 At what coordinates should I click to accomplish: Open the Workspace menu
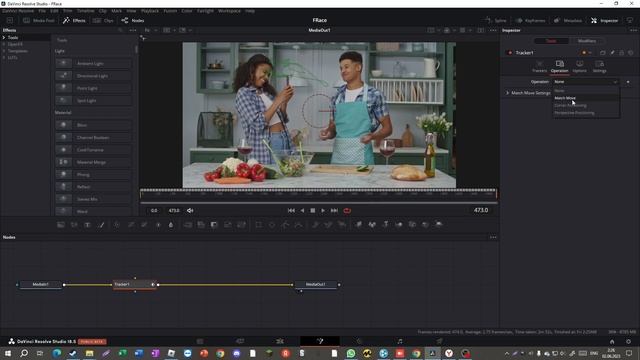(x=229, y=11)
